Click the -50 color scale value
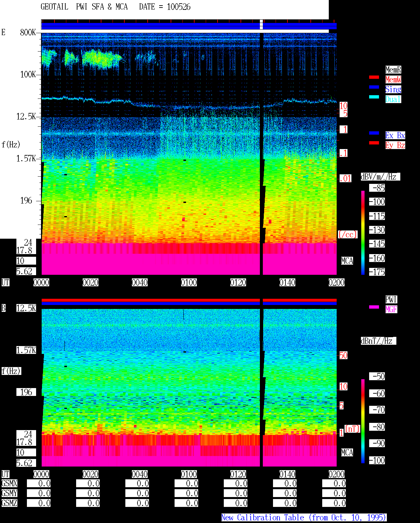 click(x=377, y=376)
